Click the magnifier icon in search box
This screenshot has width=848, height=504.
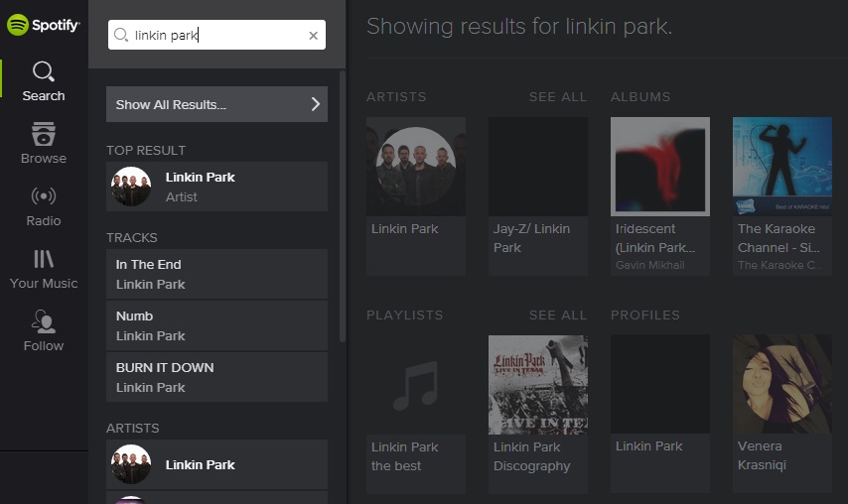(x=120, y=35)
